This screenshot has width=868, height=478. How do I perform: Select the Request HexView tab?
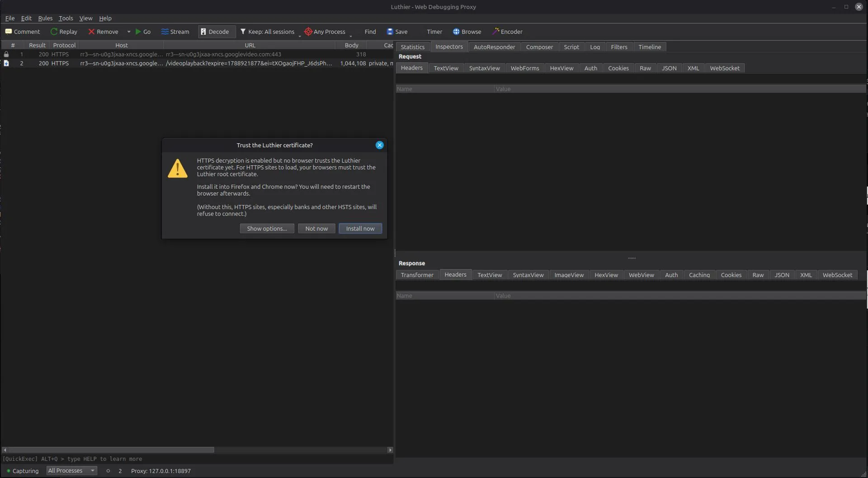point(561,68)
